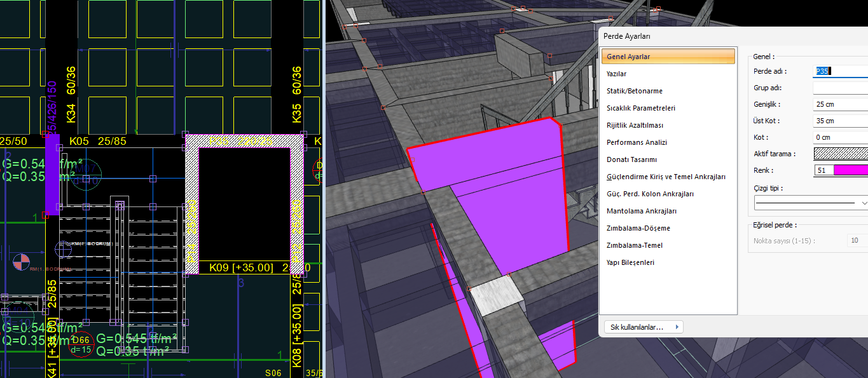Select Genel Ayarlar in the settings list
This screenshot has width=868, height=378.
pos(628,57)
